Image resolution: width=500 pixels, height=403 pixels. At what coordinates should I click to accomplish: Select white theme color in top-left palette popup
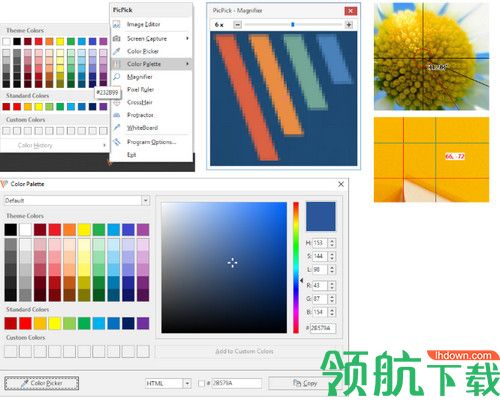[x=6, y=41]
